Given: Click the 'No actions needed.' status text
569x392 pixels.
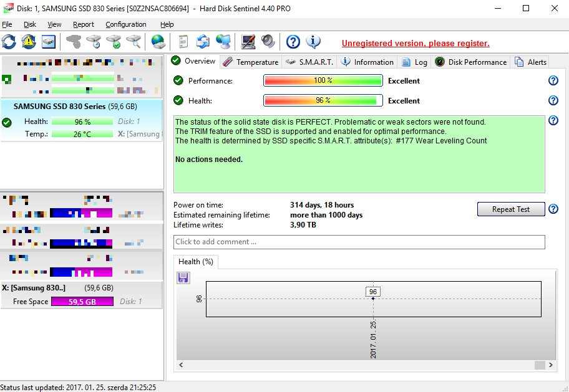Looking at the screenshot, I should tap(209, 160).
